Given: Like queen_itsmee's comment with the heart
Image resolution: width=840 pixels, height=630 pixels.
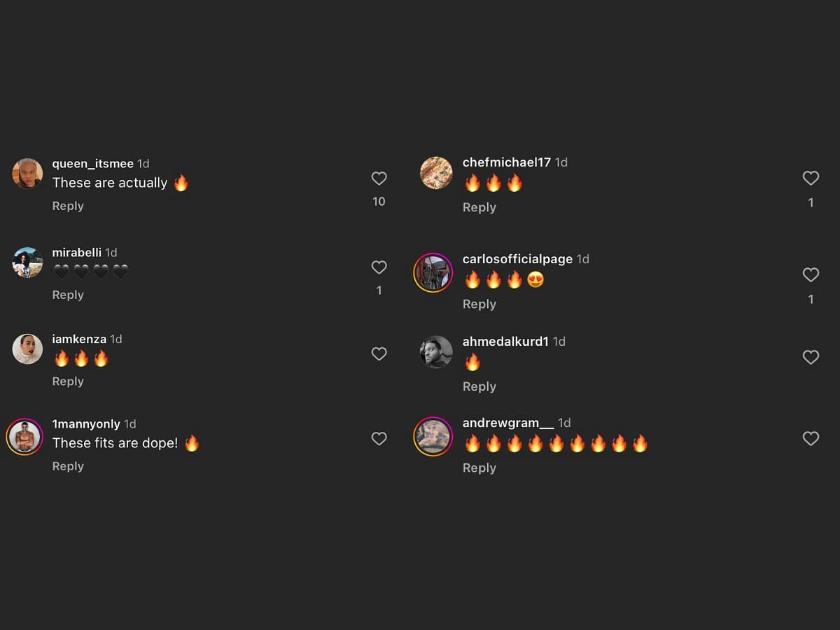Looking at the screenshot, I should coord(379,178).
